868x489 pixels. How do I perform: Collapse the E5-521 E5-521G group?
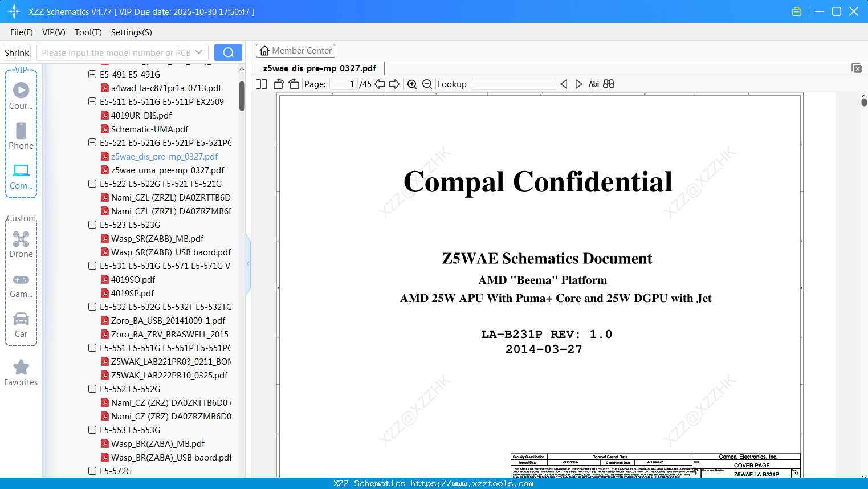pyautogui.click(x=92, y=142)
